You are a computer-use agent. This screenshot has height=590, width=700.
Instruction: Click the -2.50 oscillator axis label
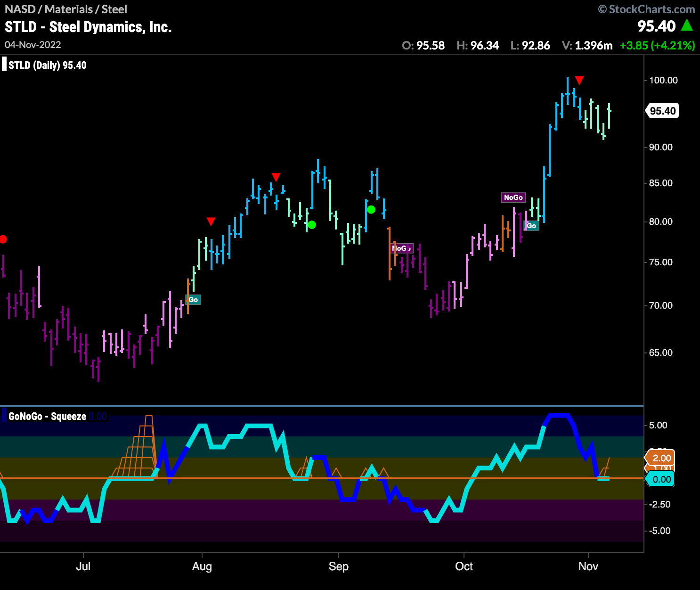(x=659, y=504)
